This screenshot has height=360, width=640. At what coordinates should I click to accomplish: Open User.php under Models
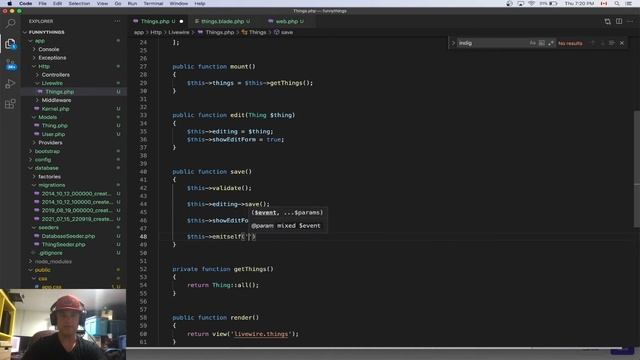pos(53,134)
